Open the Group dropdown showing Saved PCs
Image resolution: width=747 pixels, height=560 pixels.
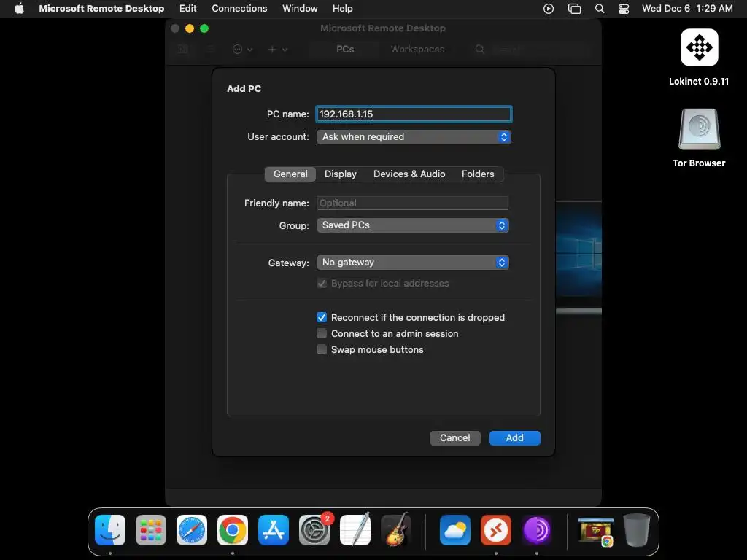coord(413,225)
